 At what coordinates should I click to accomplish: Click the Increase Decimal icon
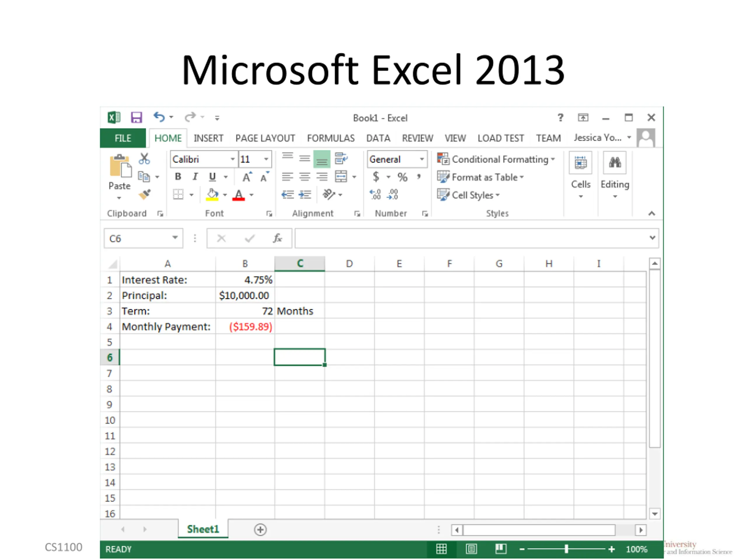coord(375,195)
